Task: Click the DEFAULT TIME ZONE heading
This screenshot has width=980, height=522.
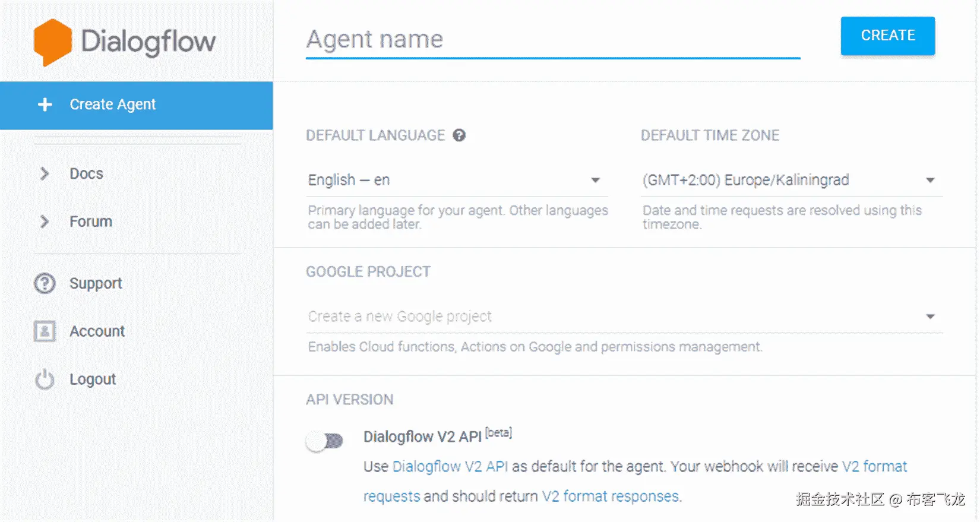Action: 710,135
